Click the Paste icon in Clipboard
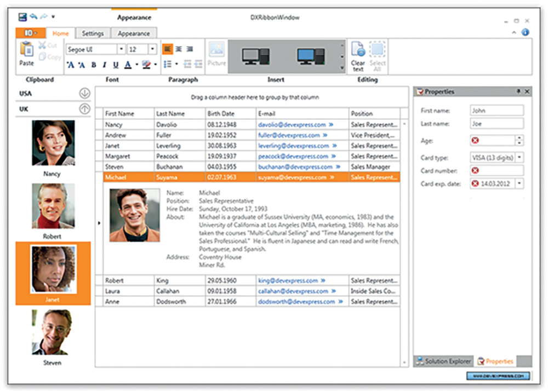This screenshot has width=548, height=392. [26, 50]
